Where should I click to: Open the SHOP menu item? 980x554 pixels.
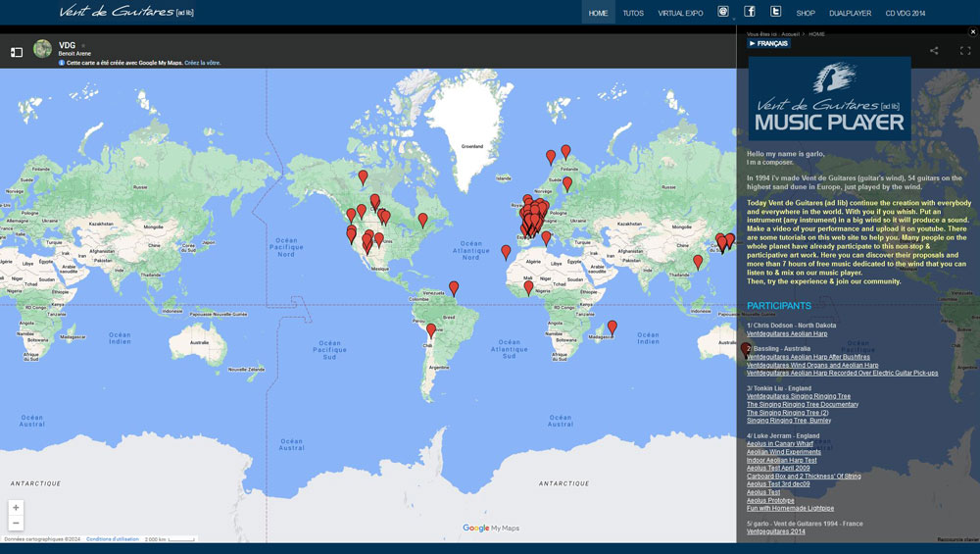tap(806, 13)
